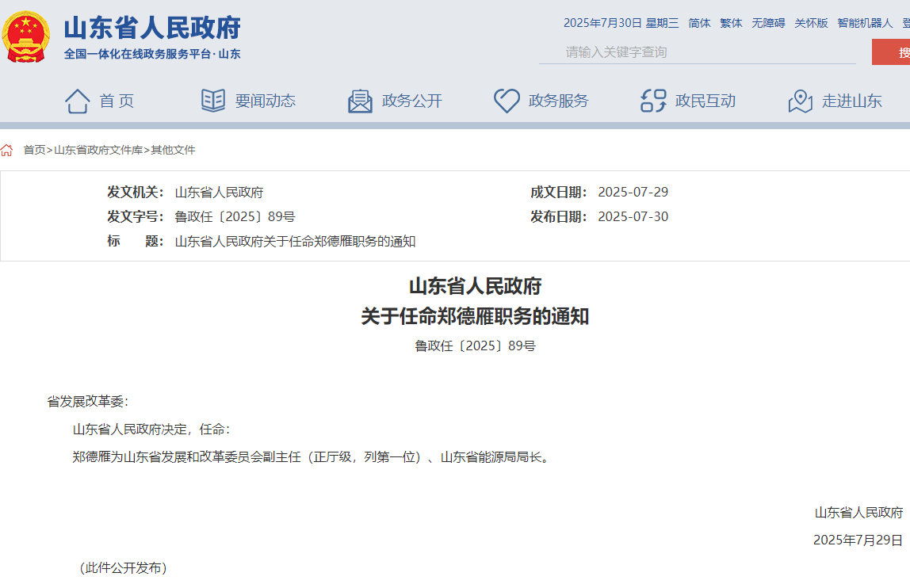Select 简体 simplified Chinese option
The height and width of the screenshot is (588, 910).
click(698, 23)
